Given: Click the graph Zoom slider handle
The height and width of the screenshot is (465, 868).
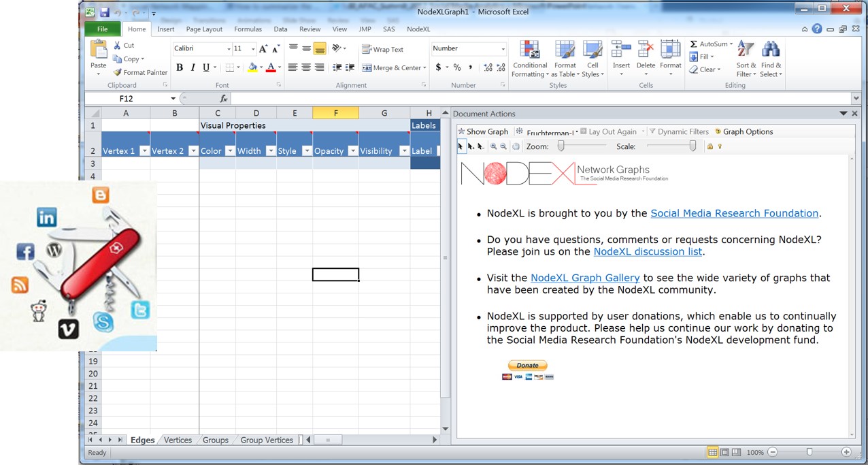Looking at the screenshot, I should (x=561, y=146).
